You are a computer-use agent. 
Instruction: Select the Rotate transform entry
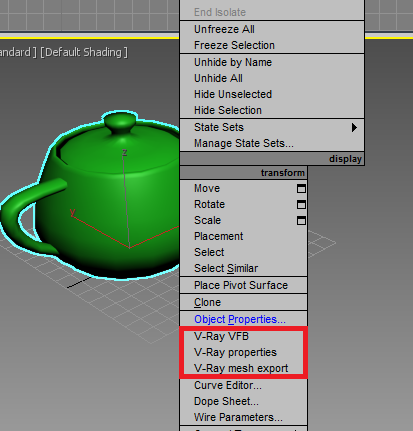pyautogui.click(x=243, y=204)
